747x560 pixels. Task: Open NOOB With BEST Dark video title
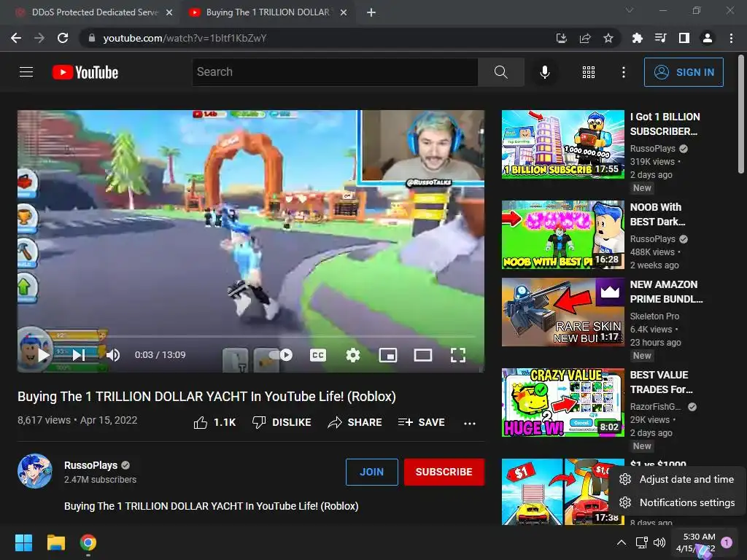pyautogui.click(x=657, y=214)
